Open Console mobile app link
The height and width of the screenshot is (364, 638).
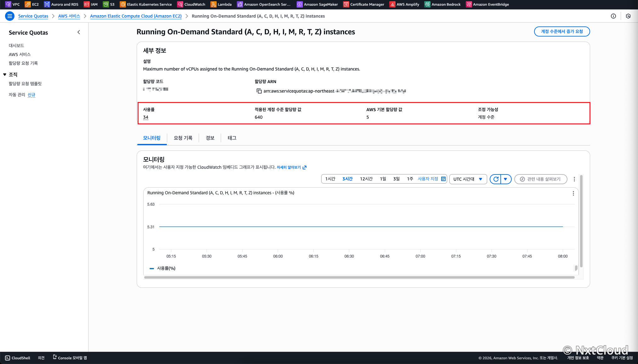tap(70, 358)
